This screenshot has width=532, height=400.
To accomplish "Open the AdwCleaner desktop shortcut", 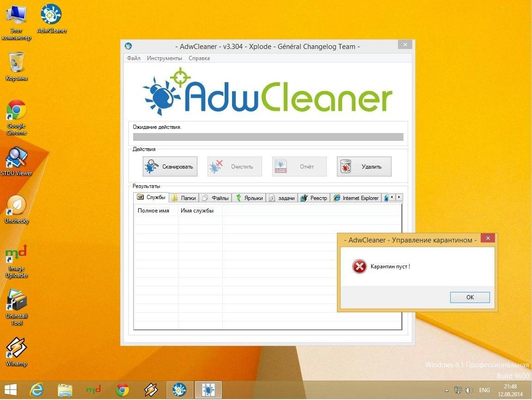I will coord(51,18).
